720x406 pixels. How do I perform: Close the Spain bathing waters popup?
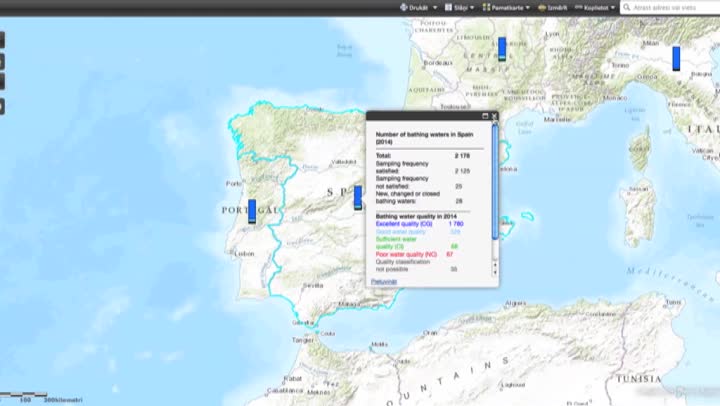494,116
